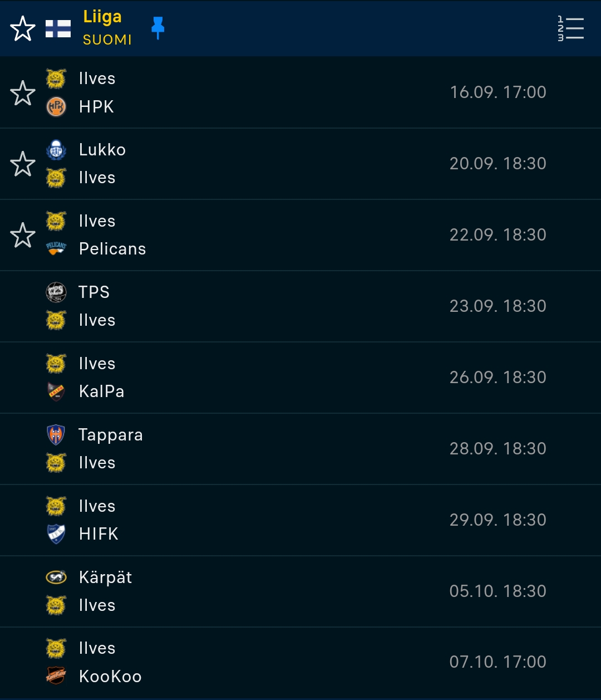The image size is (601, 700).
Task: Click the Finland flag icon
Action: pyautogui.click(x=58, y=28)
